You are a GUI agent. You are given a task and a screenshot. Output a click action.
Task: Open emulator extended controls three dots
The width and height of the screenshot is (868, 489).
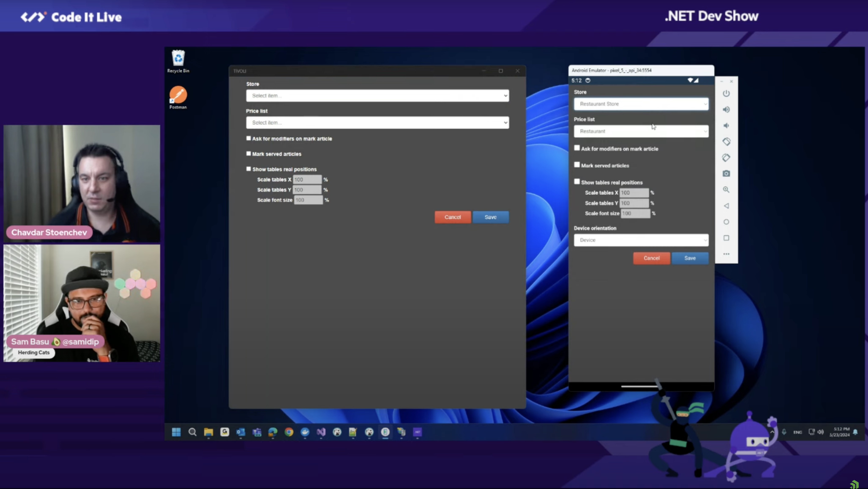coord(726,254)
